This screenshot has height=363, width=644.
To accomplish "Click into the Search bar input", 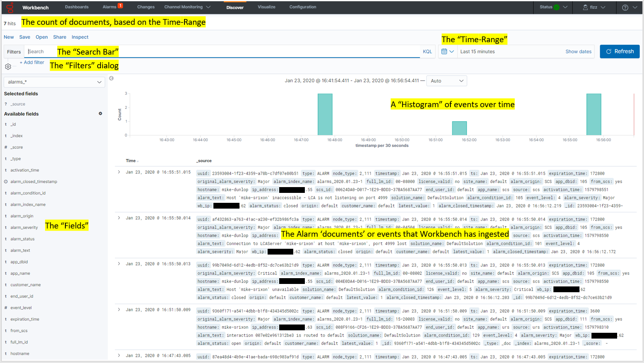I will pyautogui.click(x=223, y=51).
